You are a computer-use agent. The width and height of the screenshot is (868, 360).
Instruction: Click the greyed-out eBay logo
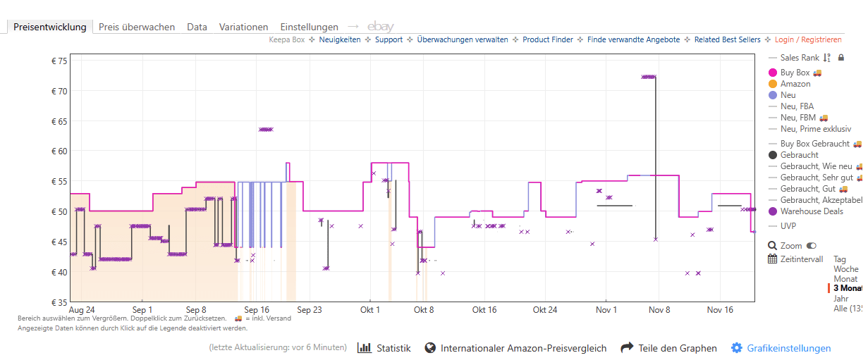tap(381, 27)
